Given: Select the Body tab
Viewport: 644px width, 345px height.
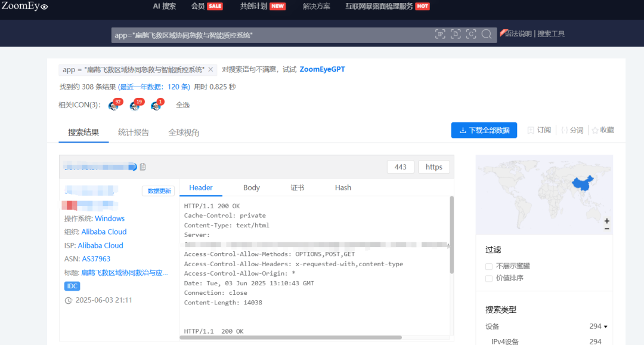Looking at the screenshot, I should [x=252, y=187].
